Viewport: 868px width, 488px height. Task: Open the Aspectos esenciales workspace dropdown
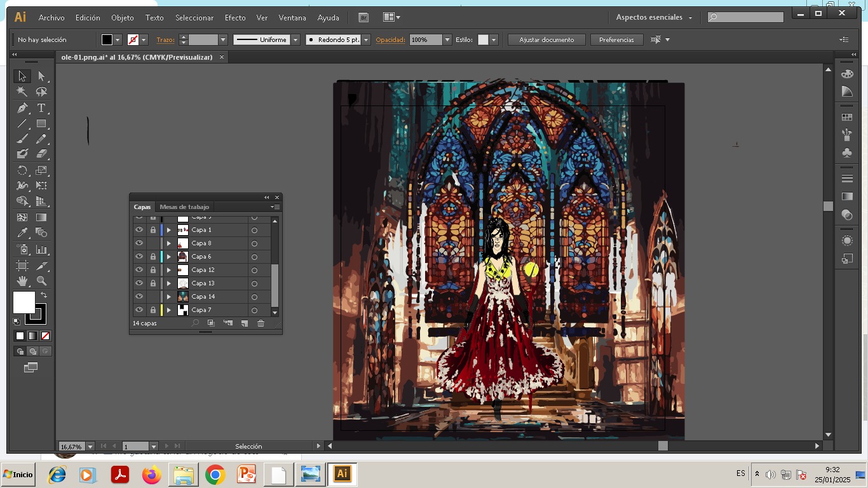[654, 17]
